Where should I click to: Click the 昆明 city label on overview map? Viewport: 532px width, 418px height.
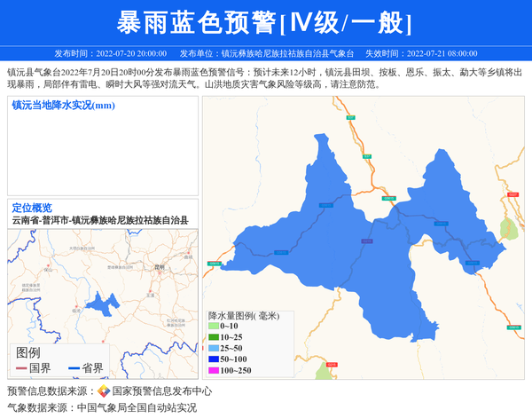[x=160, y=265]
